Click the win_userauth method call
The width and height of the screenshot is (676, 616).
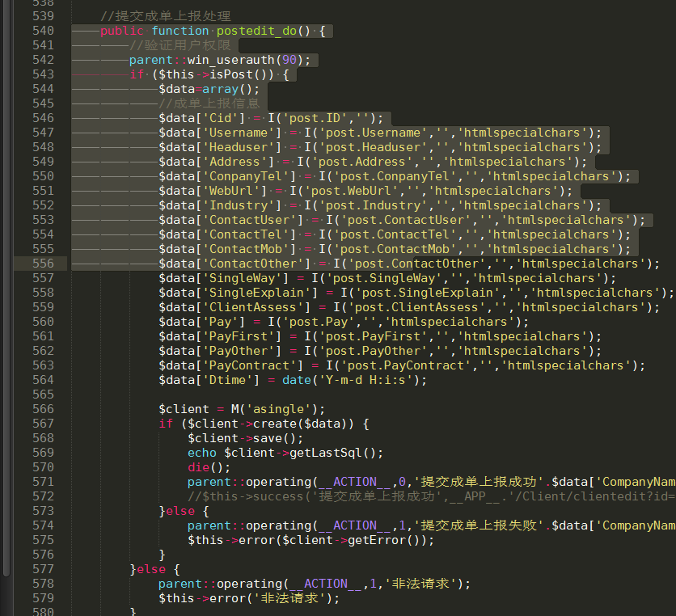click(x=231, y=60)
